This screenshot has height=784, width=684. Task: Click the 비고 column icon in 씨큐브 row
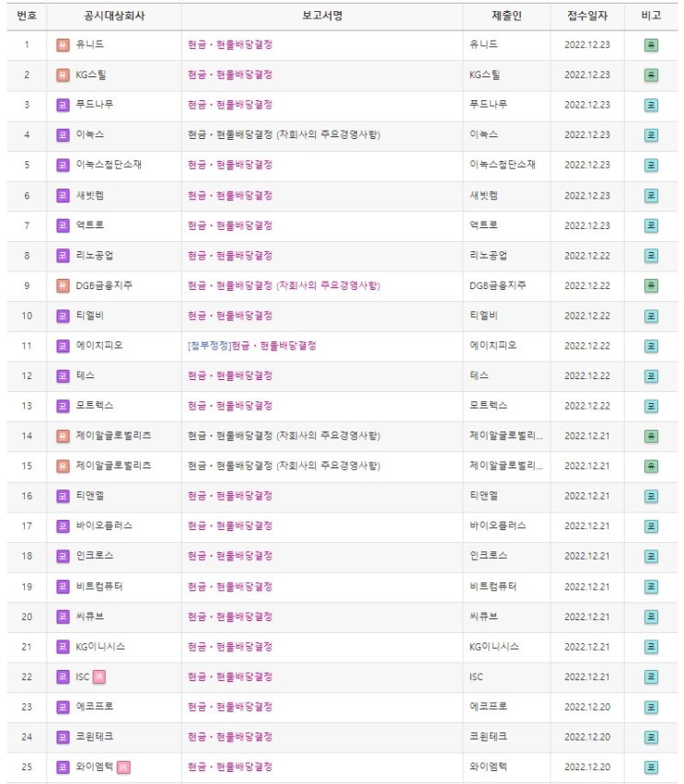(x=651, y=617)
